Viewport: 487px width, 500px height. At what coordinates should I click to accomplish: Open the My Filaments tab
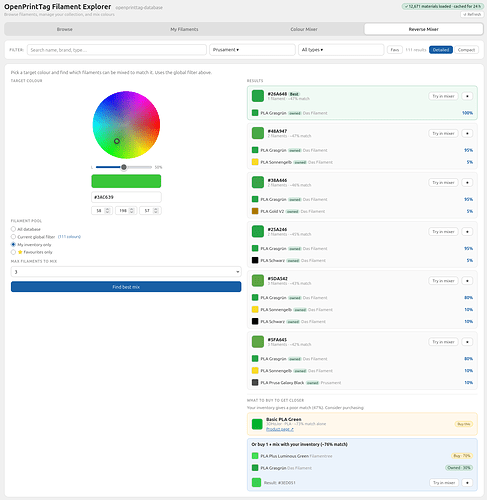pos(184,29)
